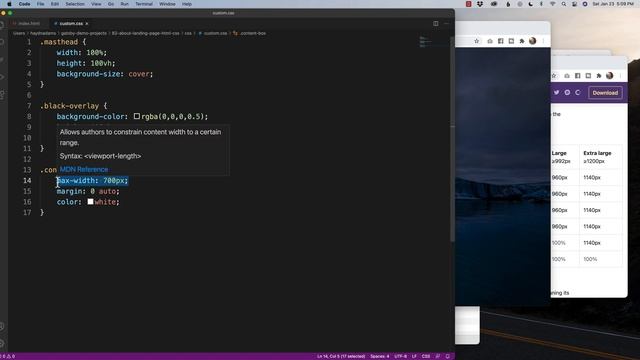Click line number 14 in the gutter
The image size is (640, 360).
[x=27, y=180]
